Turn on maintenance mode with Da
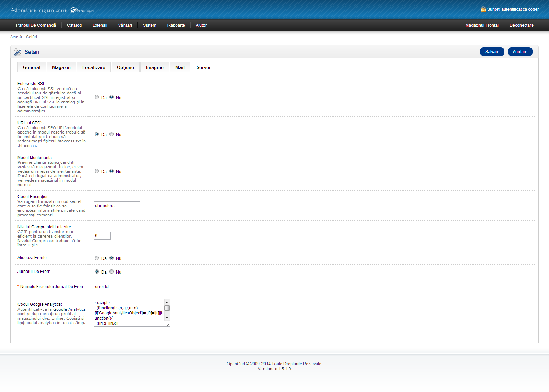Image resolution: width=549 pixels, height=392 pixels. [97, 171]
